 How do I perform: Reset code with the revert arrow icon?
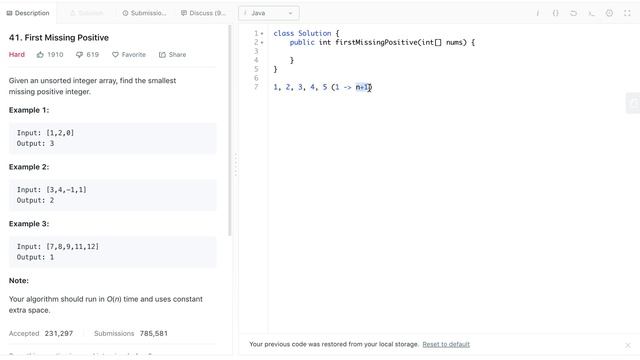pyautogui.click(x=573, y=13)
